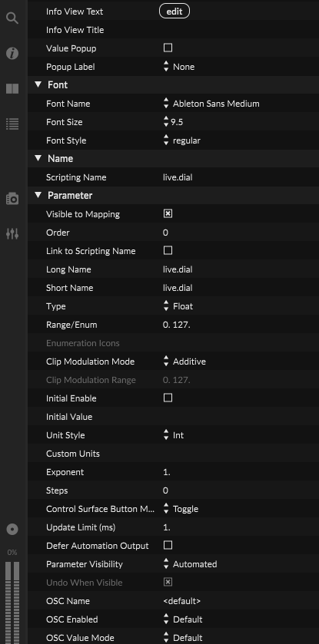Click the Custom Units label
Screen dimensions: 319x644
point(73,454)
